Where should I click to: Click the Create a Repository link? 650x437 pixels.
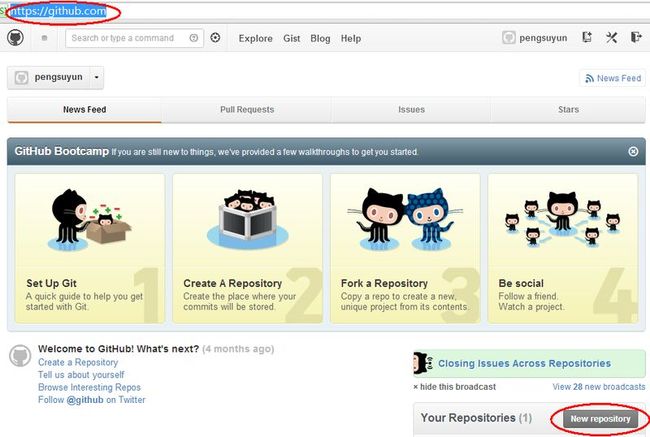pyautogui.click(x=78, y=362)
